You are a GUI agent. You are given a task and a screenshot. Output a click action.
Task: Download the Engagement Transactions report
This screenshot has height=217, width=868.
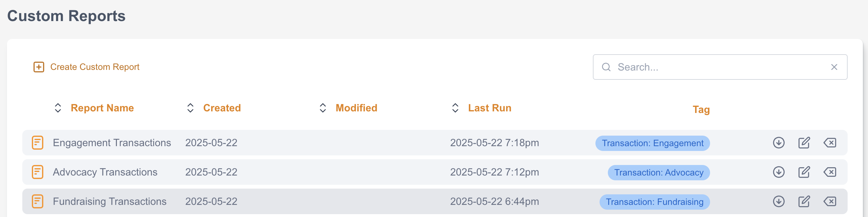[779, 143]
